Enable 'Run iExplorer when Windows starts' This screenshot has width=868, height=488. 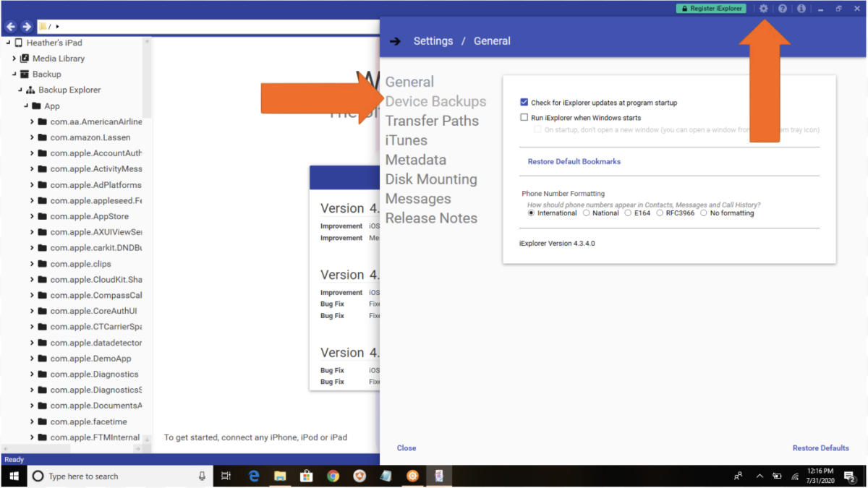point(524,117)
